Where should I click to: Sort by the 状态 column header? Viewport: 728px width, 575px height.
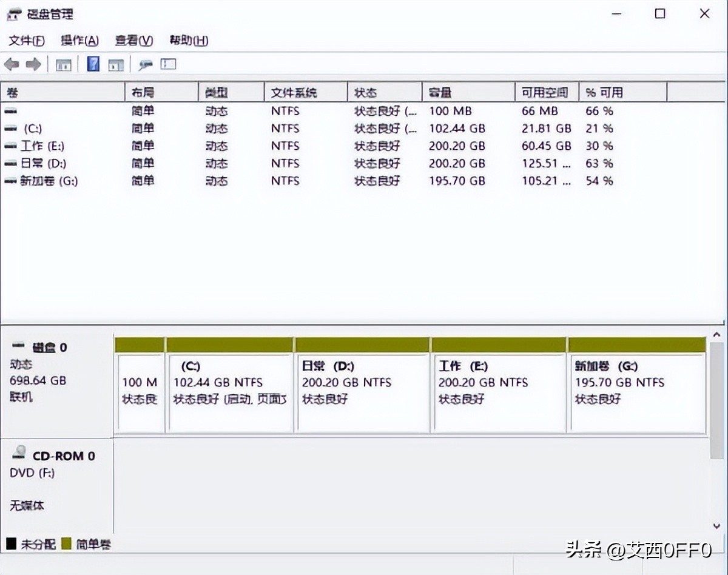point(385,92)
